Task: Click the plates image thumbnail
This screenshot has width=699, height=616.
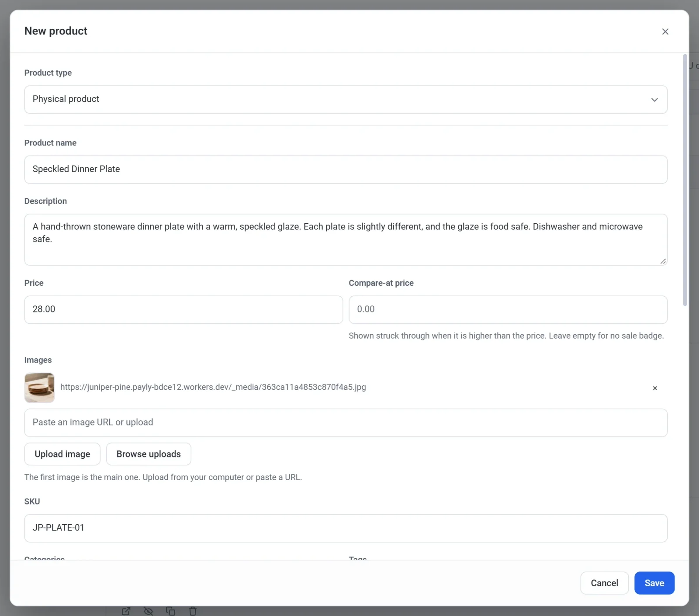Action: tap(39, 388)
